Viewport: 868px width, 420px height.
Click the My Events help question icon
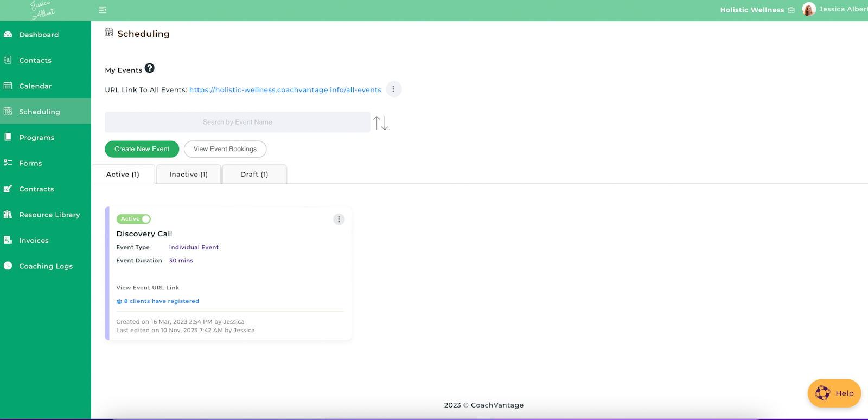(150, 68)
